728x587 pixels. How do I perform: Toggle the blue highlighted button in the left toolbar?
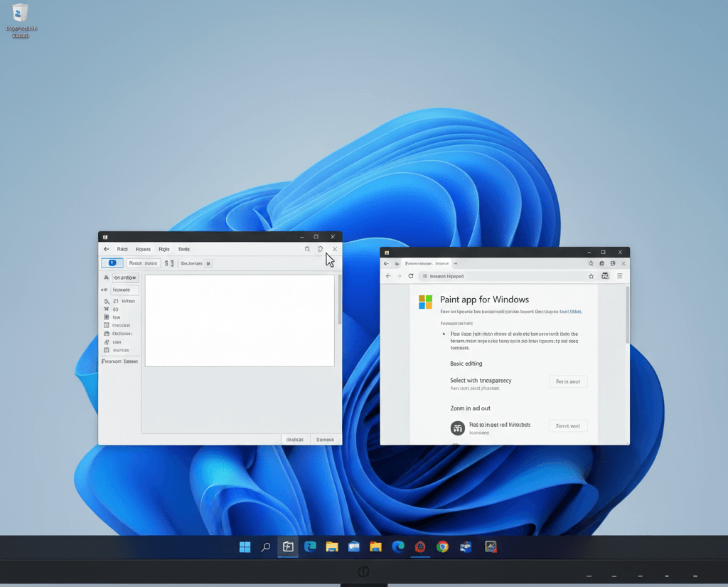click(112, 263)
